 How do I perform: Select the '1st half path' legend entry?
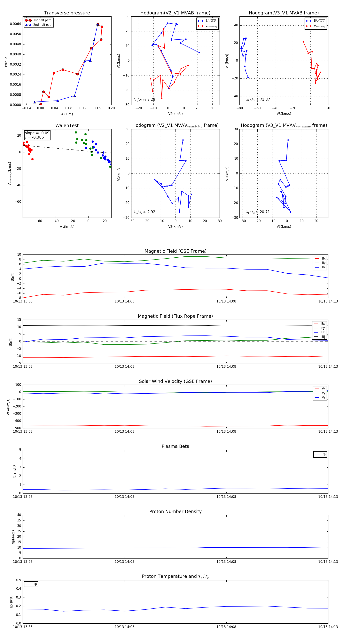39,20
